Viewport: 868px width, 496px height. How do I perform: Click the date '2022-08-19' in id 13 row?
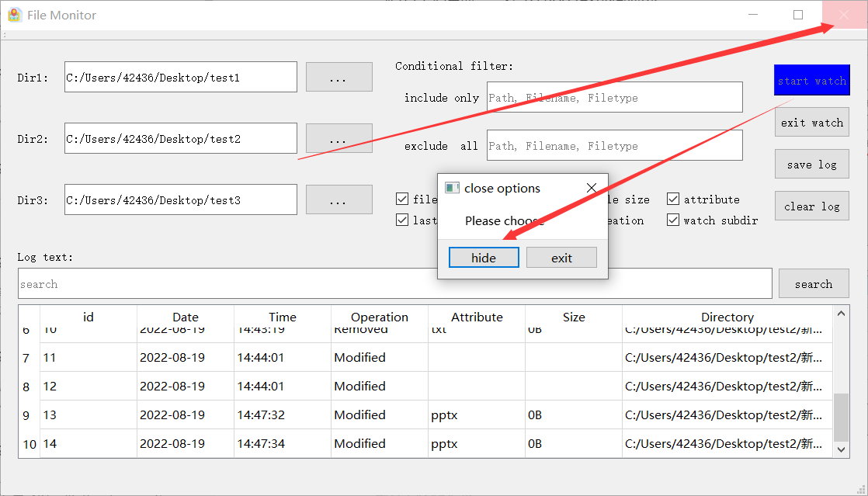point(186,415)
